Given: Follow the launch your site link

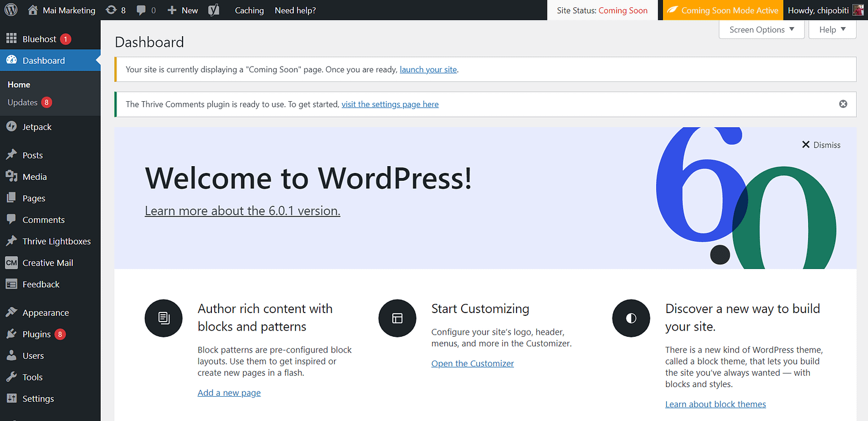Looking at the screenshot, I should pos(428,69).
